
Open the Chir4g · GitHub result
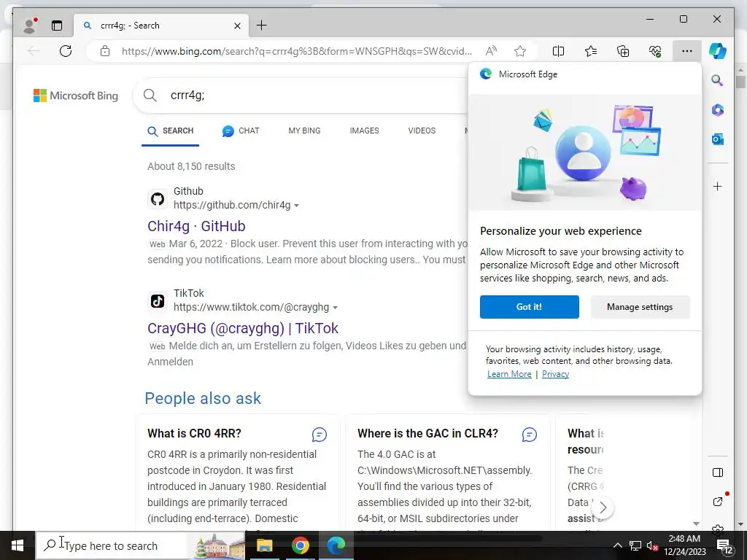click(x=196, y=226)
